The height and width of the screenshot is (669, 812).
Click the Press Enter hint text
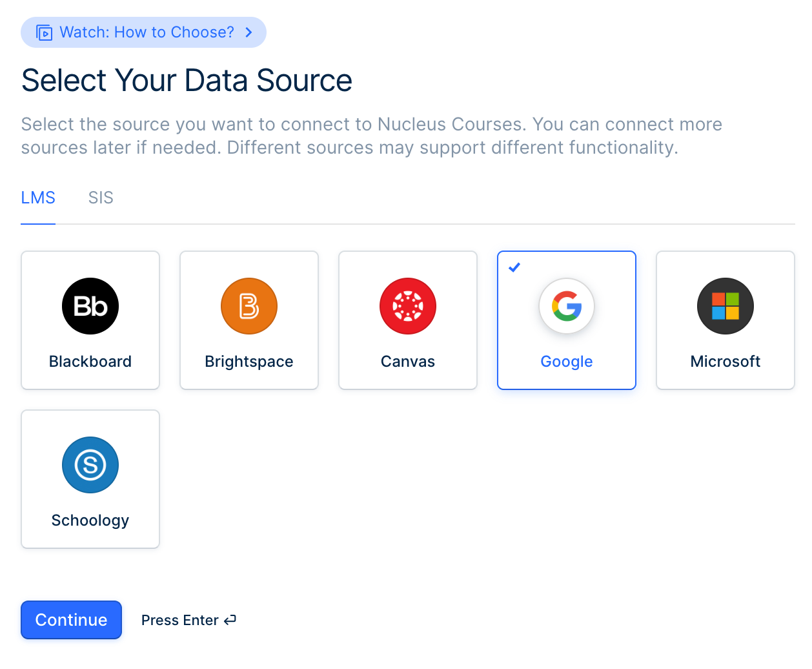pos(180,620)
